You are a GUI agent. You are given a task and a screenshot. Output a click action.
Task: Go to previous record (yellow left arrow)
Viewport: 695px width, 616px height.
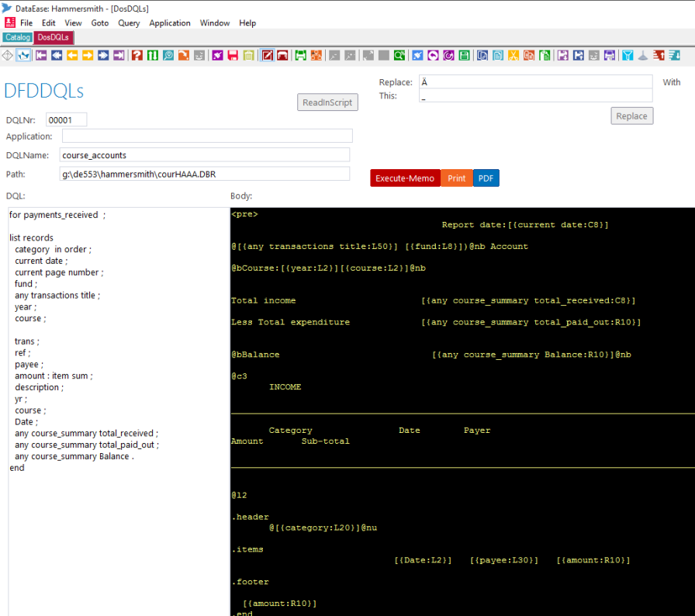pyautogui.click(x=72, y=55)
